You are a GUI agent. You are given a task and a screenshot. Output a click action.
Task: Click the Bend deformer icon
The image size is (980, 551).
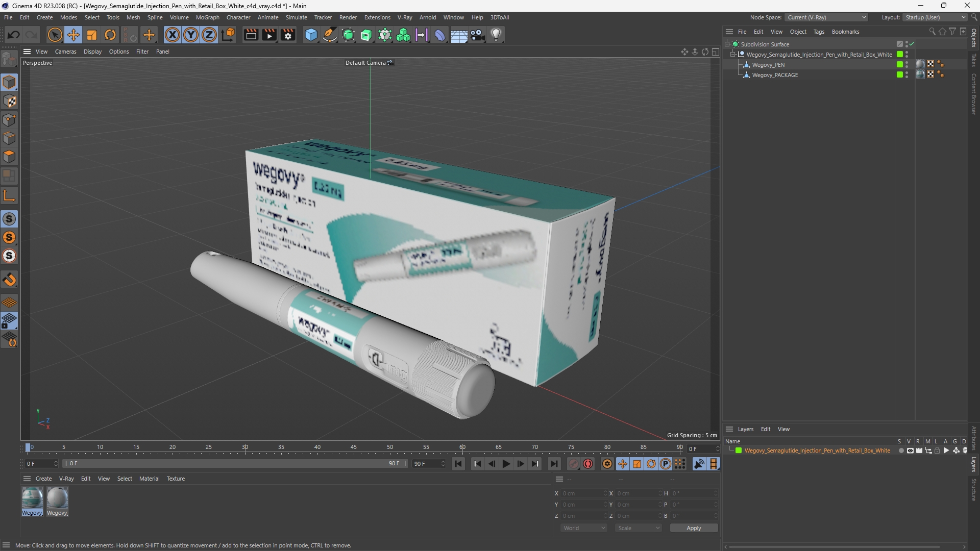[x=440, y=35]
